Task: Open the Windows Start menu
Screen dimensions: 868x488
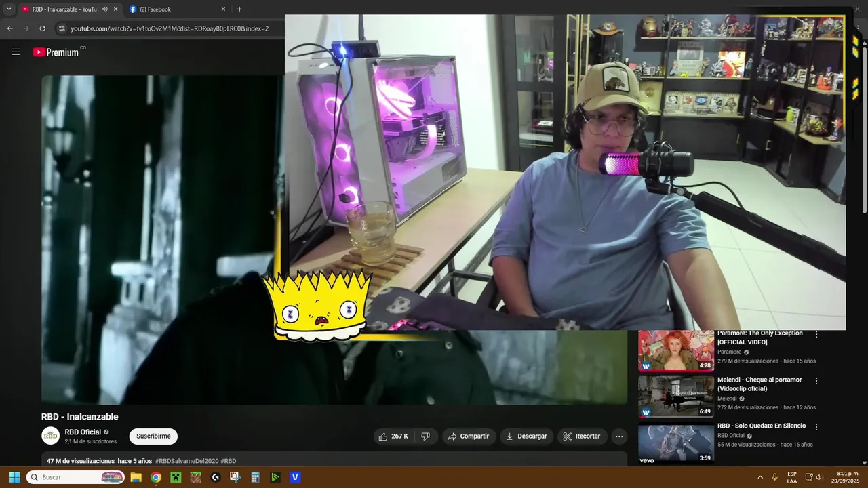Action: point(14,477)
